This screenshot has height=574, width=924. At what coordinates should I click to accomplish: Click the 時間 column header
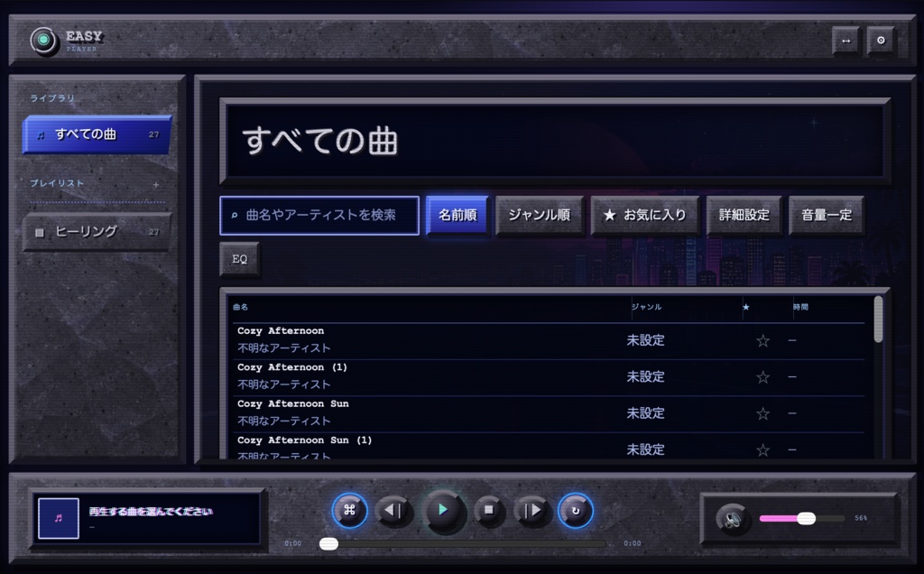click(x=800, y=307)
